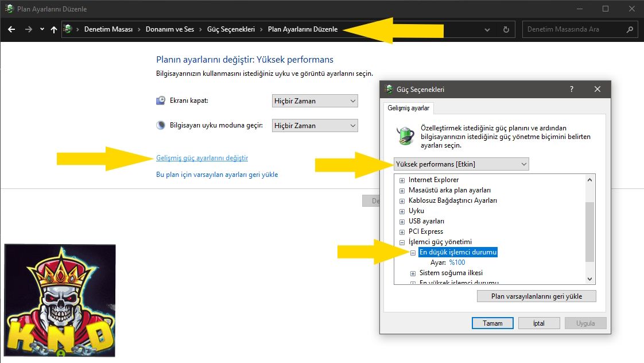This screenshot has width=644, height=363.
Task: Open the Yüksek performans [Etkin] plan dropdown
Action: [x=461, y=164]
